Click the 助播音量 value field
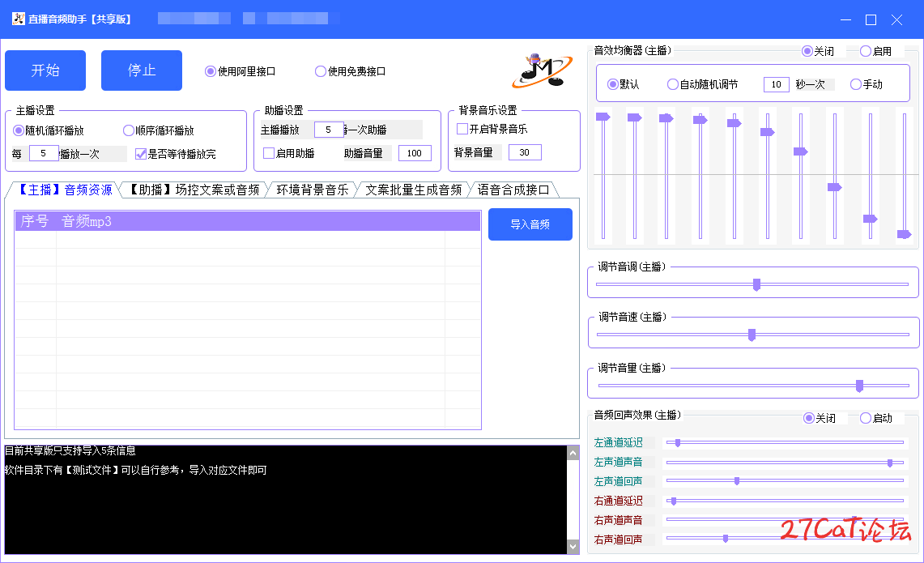Viewport: 924px width, 563px height. pyautogui.click(x=415, y=153)
